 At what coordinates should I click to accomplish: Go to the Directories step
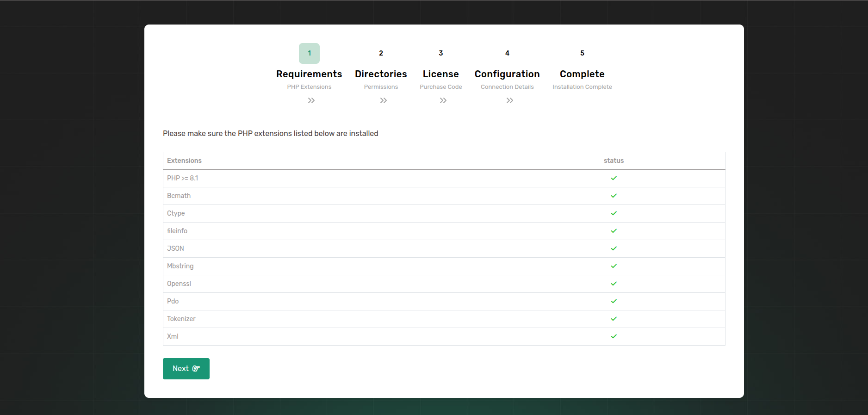coord(381,74)
